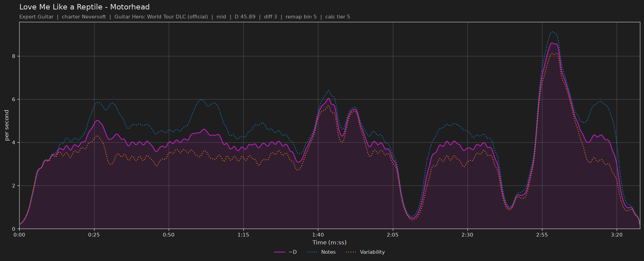Click the y-axis tick label 6

point(15,99)
